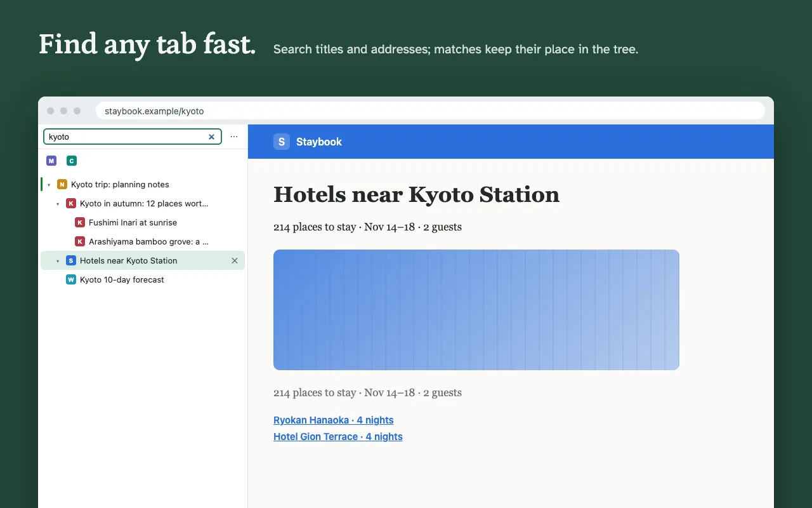
Task: Click the Kyoto trip planning notes favicon
Action: click(x=62, y=184)
